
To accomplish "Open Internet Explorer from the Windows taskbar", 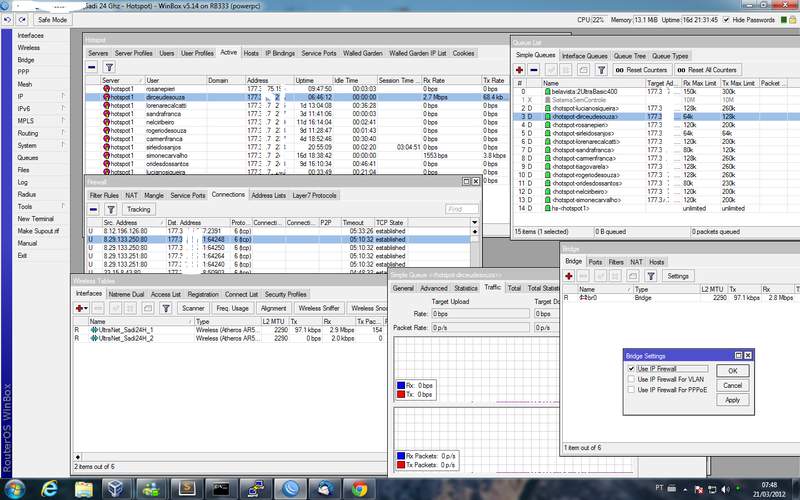I will [x=50, y=487].
